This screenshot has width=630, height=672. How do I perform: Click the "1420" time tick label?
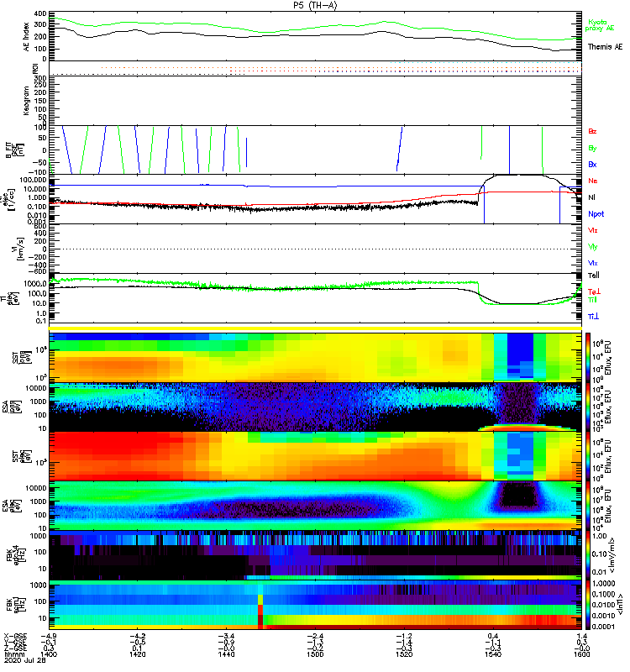pos(137,654)
